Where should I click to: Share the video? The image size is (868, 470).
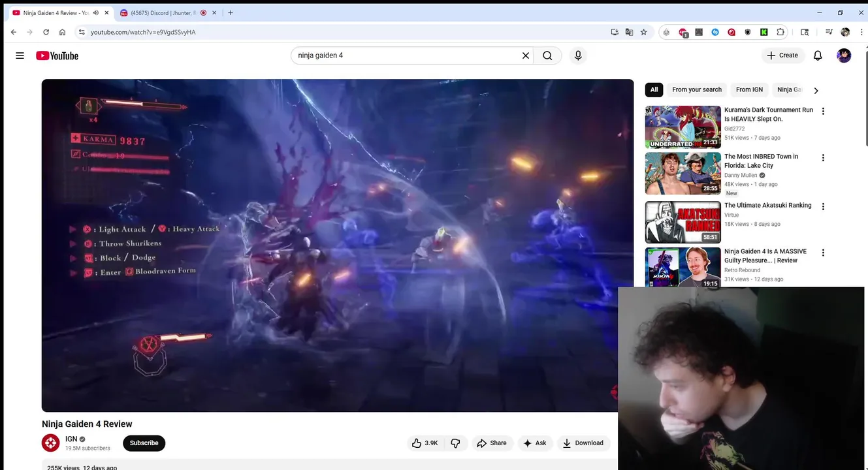(492, 443)
